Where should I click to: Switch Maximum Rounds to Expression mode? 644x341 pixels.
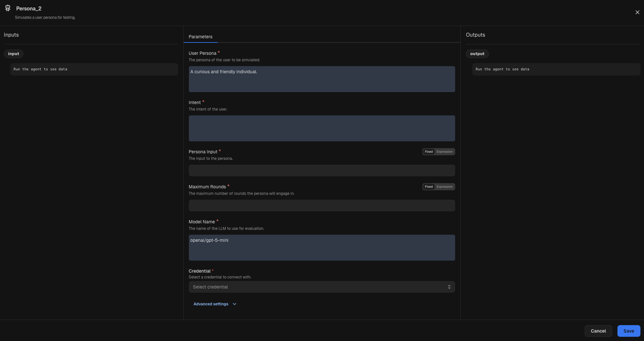[444, 186]
